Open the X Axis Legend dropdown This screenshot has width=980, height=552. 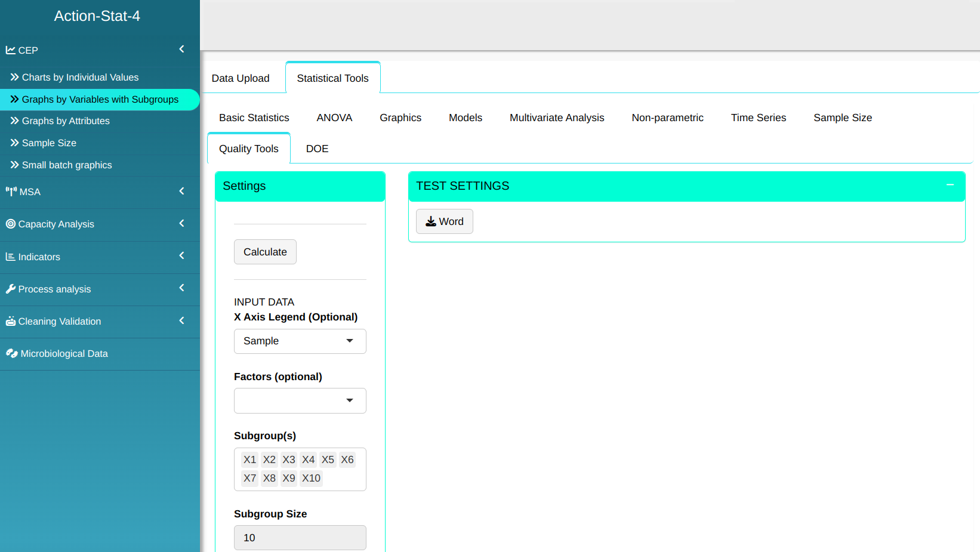click(x=300, y=341)
